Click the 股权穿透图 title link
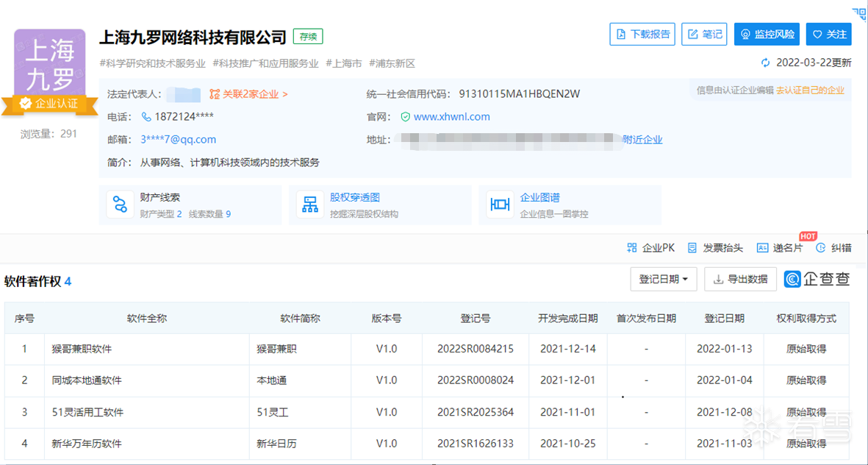Image resolution: width=868 pixels, height=465 pixels. [355, 197]
